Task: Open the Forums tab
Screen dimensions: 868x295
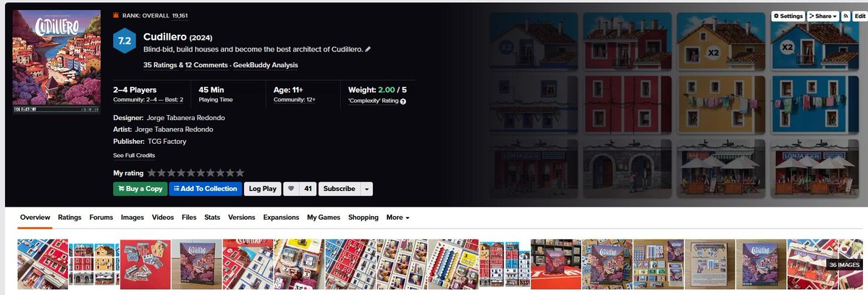Action: tap(101, 217)
